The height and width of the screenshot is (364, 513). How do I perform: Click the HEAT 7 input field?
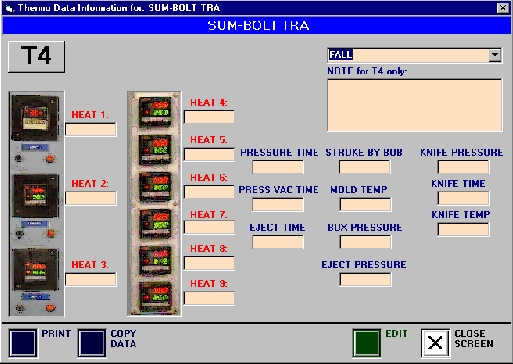[x=209, y=227]
